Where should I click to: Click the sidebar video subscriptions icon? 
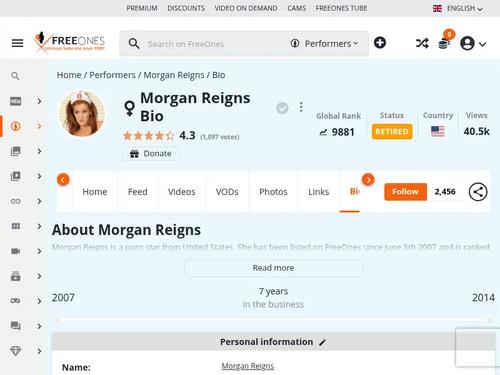(x=16, y=276)
